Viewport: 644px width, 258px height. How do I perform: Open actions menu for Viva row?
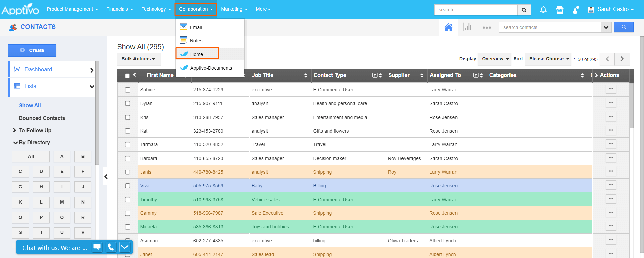(x=611, y=185)
